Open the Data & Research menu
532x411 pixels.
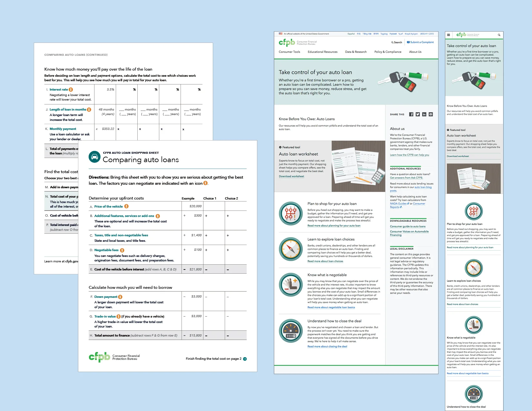click(356, 52)
